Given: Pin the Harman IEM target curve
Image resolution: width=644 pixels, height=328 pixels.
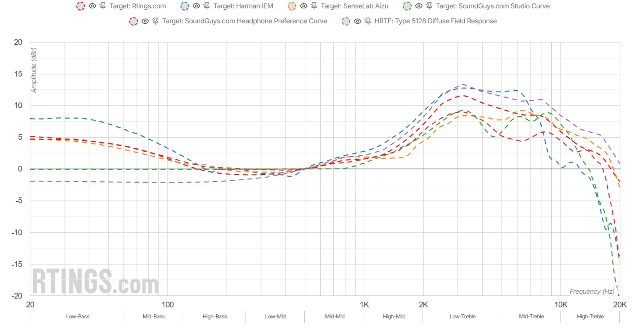Looking at the screenshot, I should tap(206, 6).
